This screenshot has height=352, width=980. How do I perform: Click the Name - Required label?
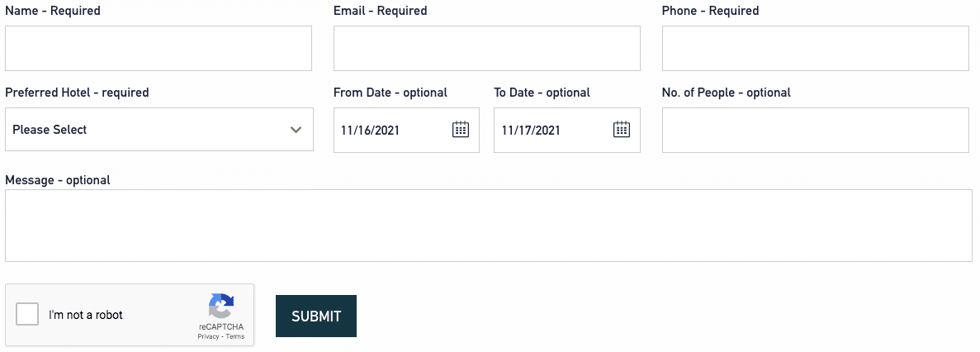[x=53, y=11]
